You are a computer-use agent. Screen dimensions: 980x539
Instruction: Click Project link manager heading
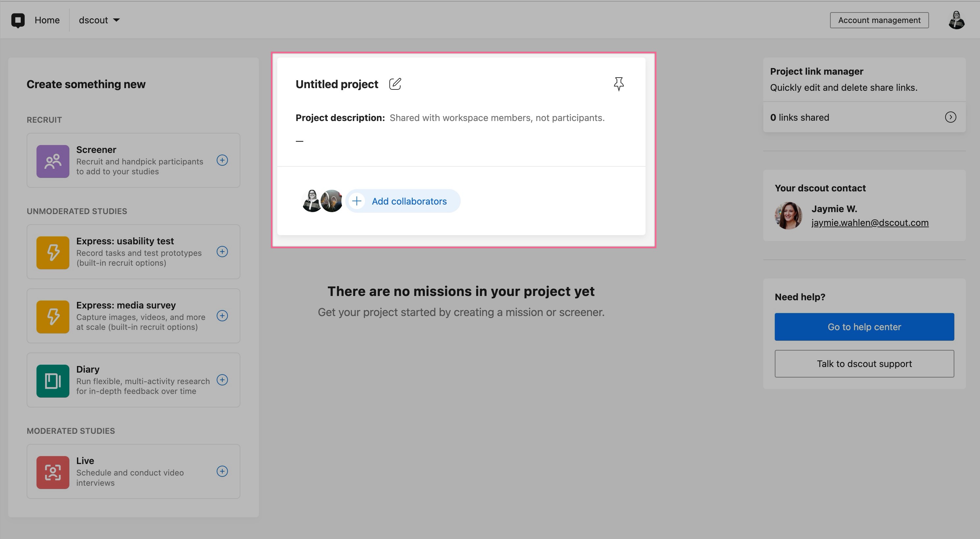pyautogui.click(x=817, y=71)
